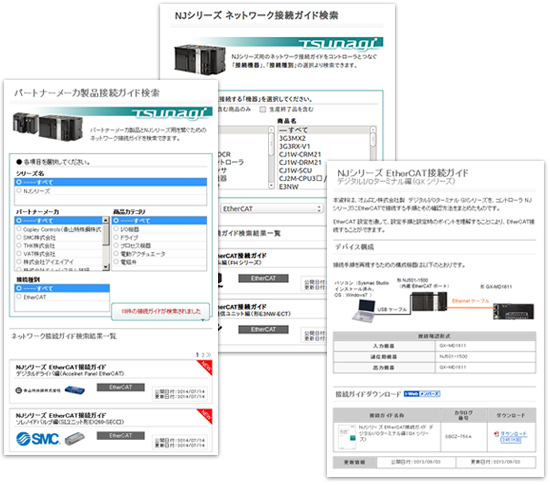This screenshot has width=550, height=485.
Task: Click the SMC valve unit product image
Action: pyautogui.click(x=75, y=438)
